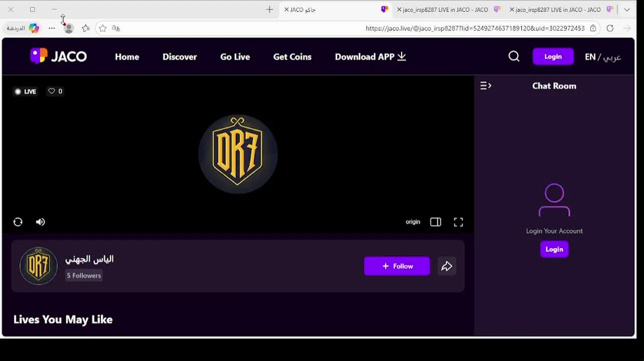Open the search icon in JACO header
The image size is (644, 361).
(x=514, y=57)
